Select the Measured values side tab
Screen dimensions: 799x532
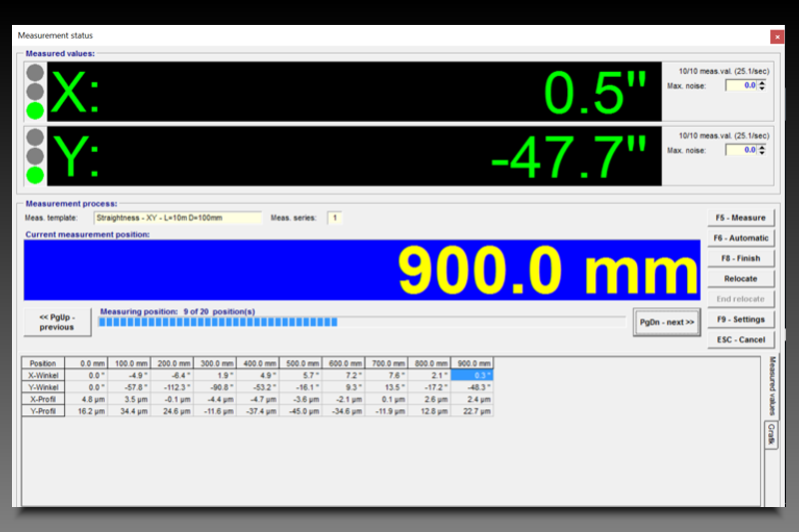(x=772, y=386)
